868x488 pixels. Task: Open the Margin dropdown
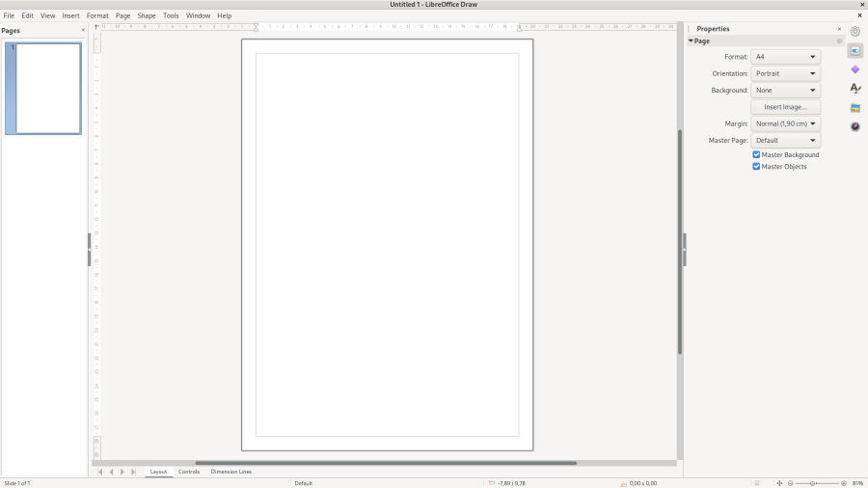pyautogui.click(x=785, y=123)
